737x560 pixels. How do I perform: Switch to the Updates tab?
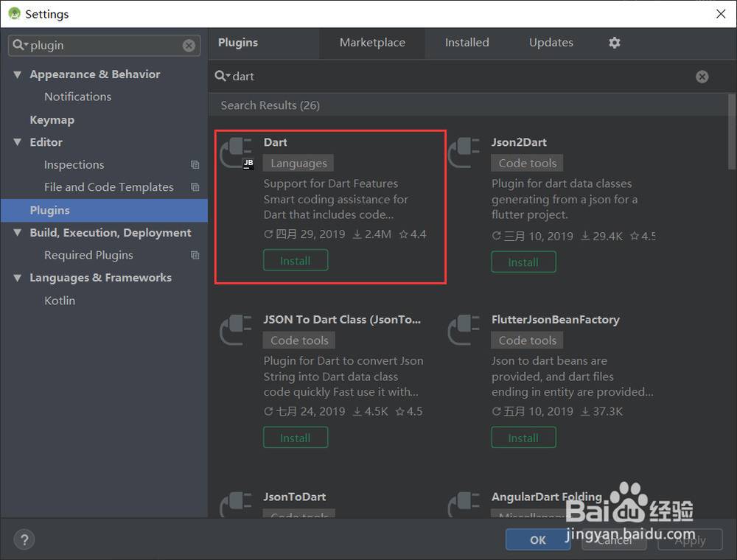551,43
